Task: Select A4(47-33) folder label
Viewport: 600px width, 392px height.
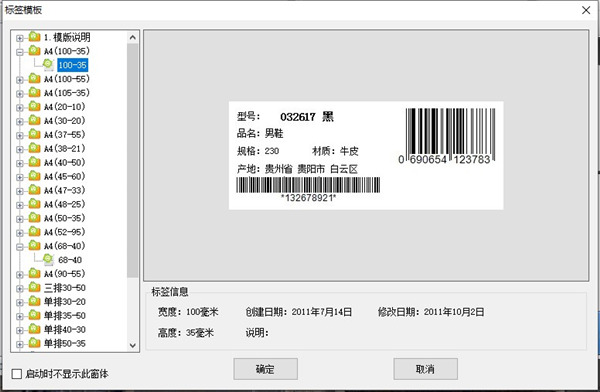Action: pos(64,190)
